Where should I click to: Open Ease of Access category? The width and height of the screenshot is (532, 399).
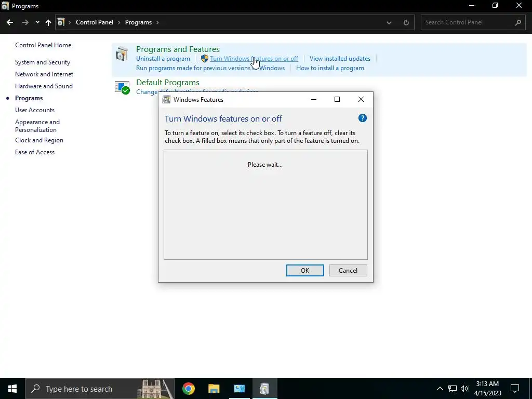[x=35, y=152]
